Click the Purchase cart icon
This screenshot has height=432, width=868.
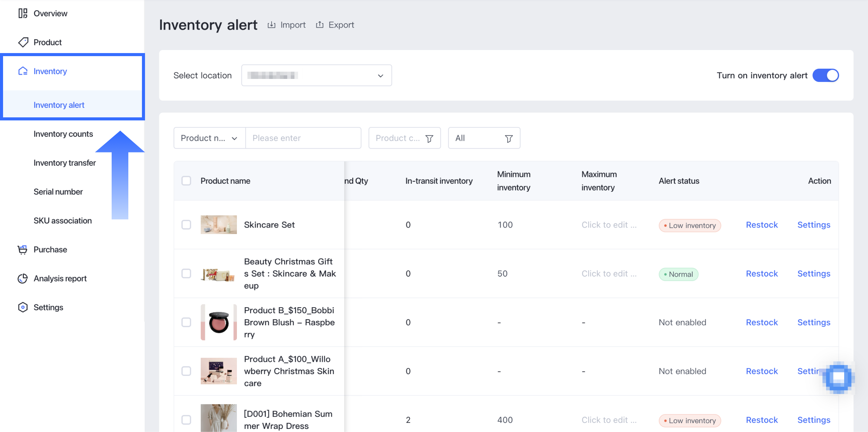pyautogui.click(x=22, y=250)
